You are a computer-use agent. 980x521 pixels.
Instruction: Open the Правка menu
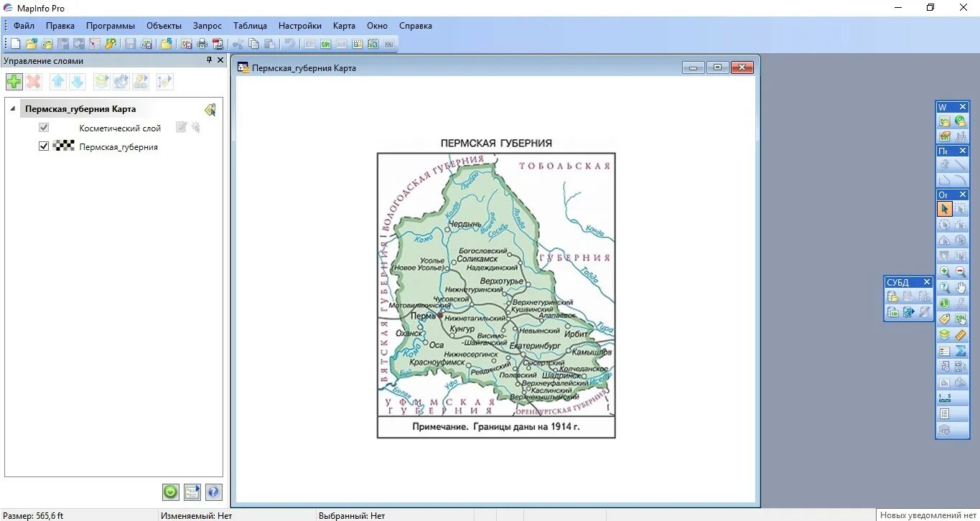(60, 26)
